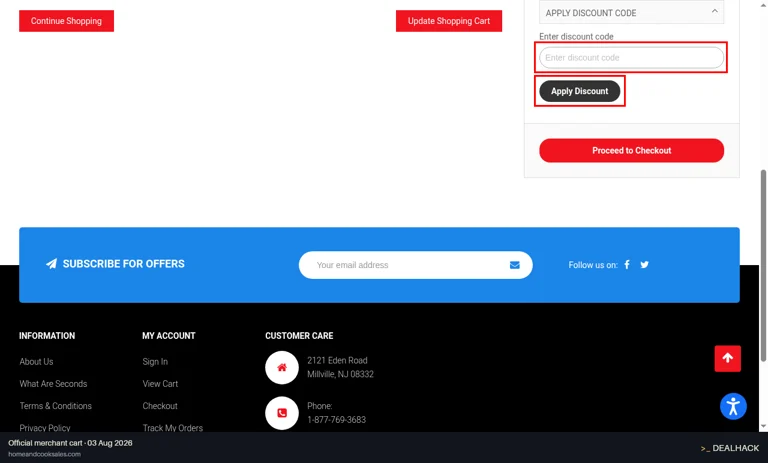Click the DEALHACK logo in bottom bar
The width and height of the screenshot is (768, 463).
[730, 448]
